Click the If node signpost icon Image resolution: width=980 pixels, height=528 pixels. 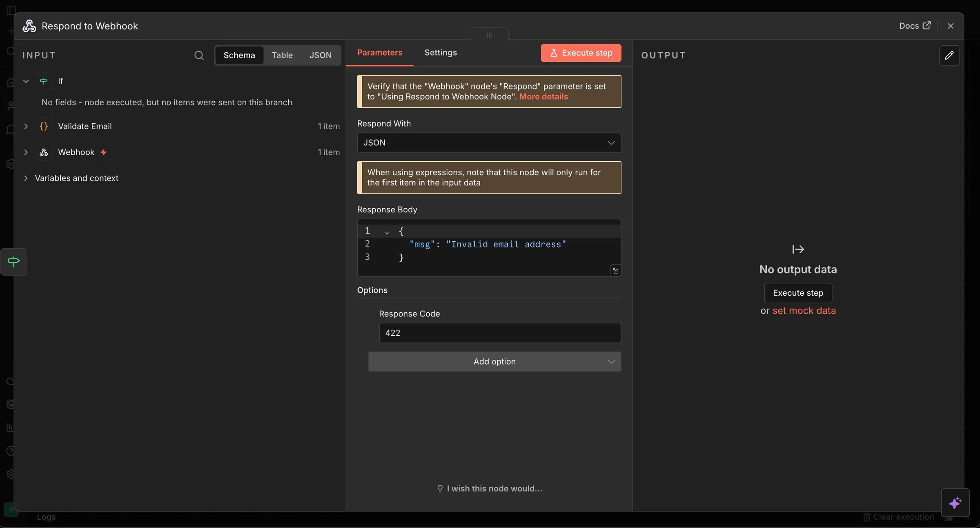[44, 81]
